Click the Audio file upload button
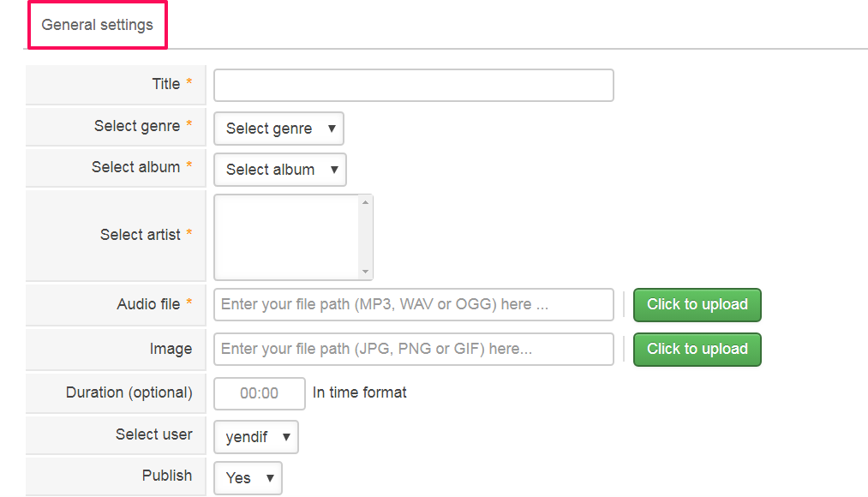Viewport: 868px width, 497px height. pos(697,304)
